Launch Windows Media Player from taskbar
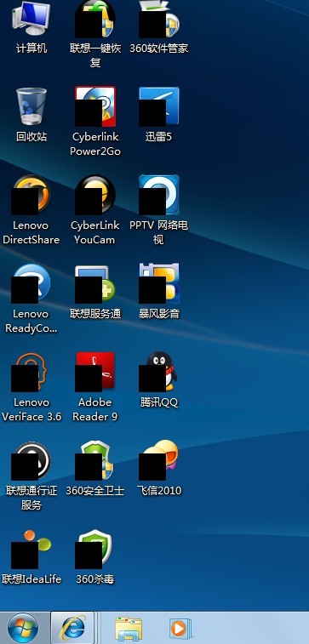This screenshot has height=644, width=309. pyautogui.click(x=180, y=629)
